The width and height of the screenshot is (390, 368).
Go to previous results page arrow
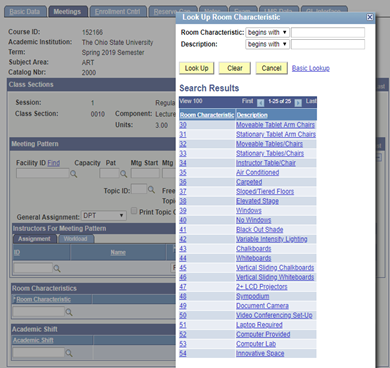click(261, 102)
